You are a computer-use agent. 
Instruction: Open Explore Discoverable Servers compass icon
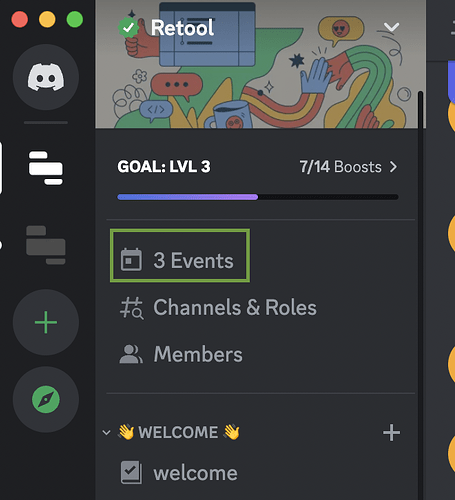click(x=46, y=399)
